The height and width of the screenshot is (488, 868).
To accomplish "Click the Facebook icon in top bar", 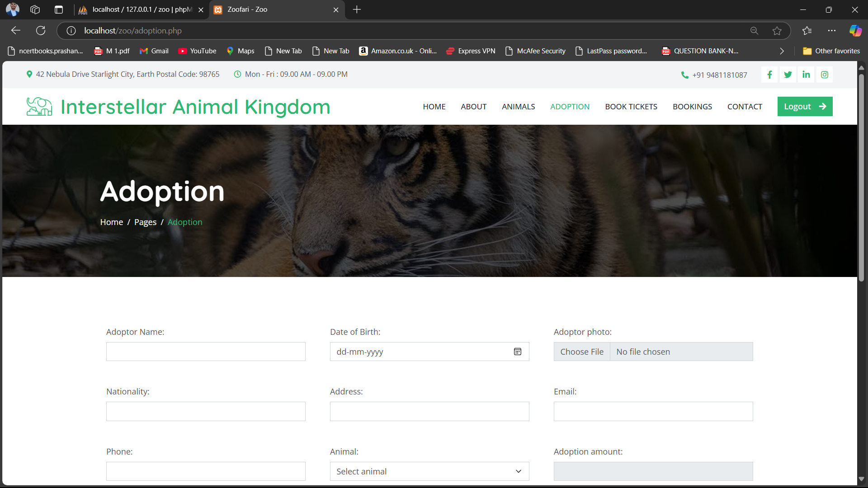I will coord(769,75).
